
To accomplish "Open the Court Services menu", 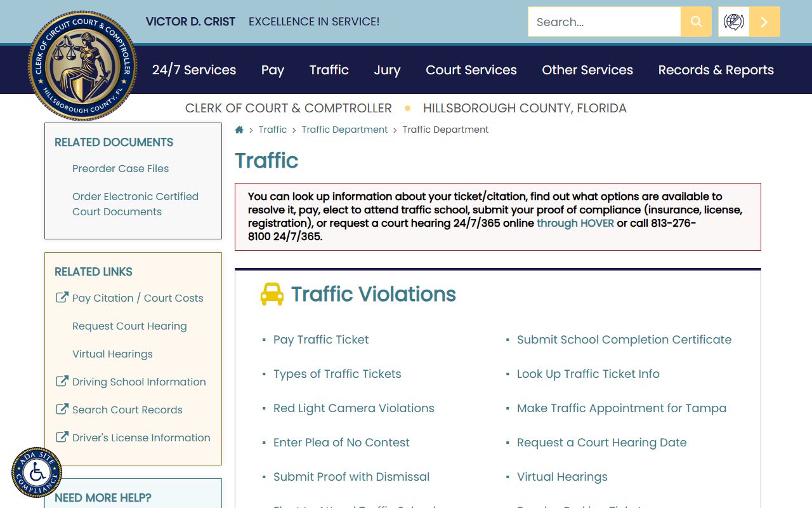I will click(471, 70).
